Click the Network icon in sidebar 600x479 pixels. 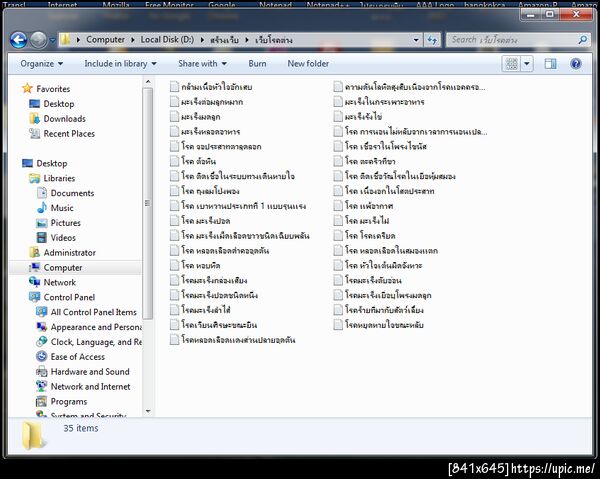click(x=34, y=282)
